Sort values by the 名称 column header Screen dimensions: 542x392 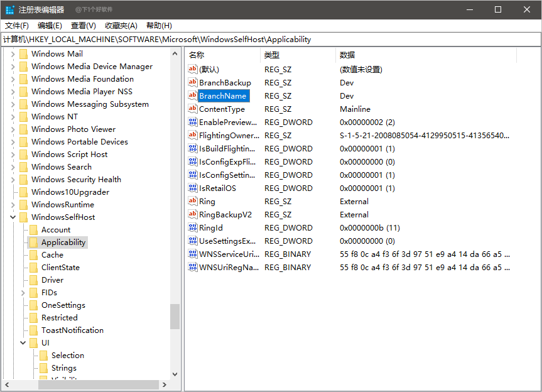click(x=222, y=55)
